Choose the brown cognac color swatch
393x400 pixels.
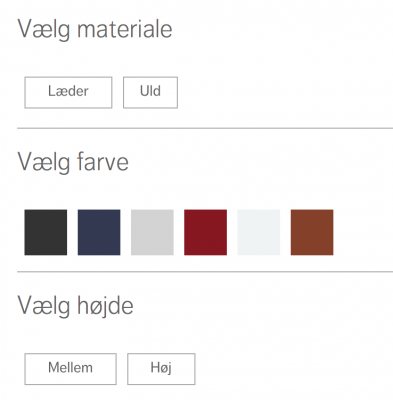pos(312,232)
